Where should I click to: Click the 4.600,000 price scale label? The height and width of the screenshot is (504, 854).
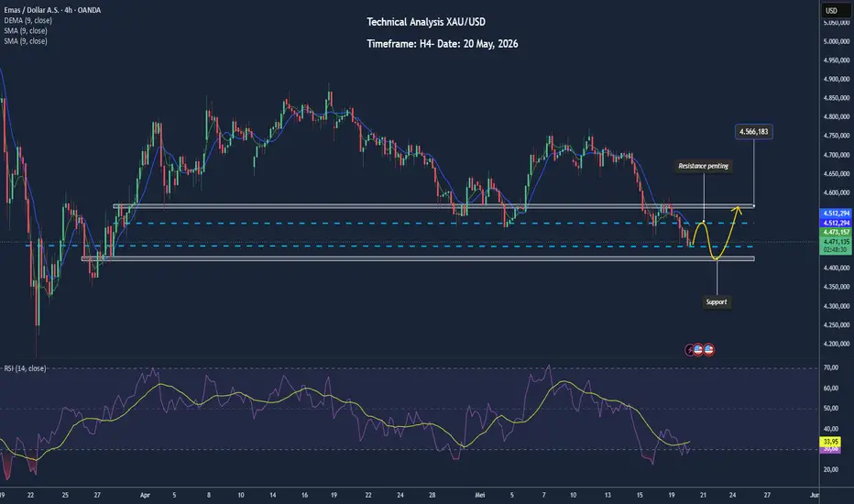[836, 192]
